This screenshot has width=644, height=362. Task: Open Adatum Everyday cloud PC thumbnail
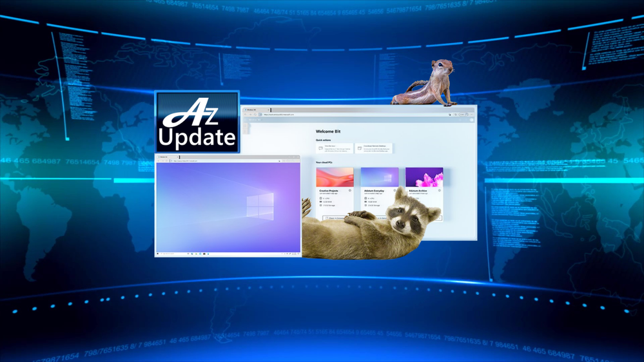pyautogui.click(x=380, y=177)
